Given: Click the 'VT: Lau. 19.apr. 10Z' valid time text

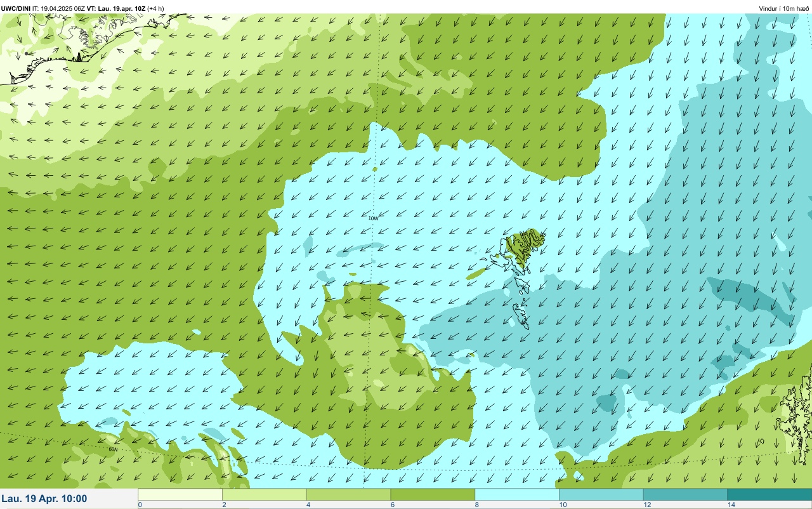Looking at the screenshot, I should click(116, 8).
